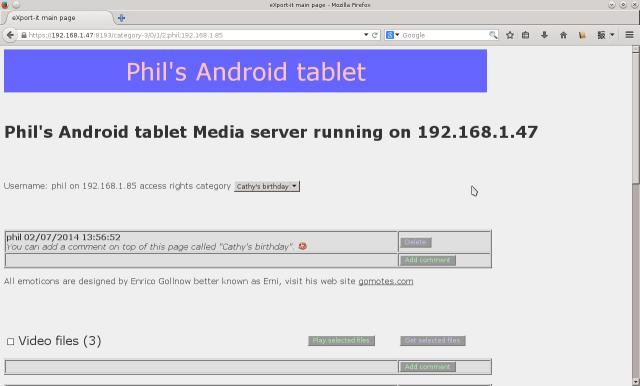Click the comment input field below phil's comment

[201, 260]
